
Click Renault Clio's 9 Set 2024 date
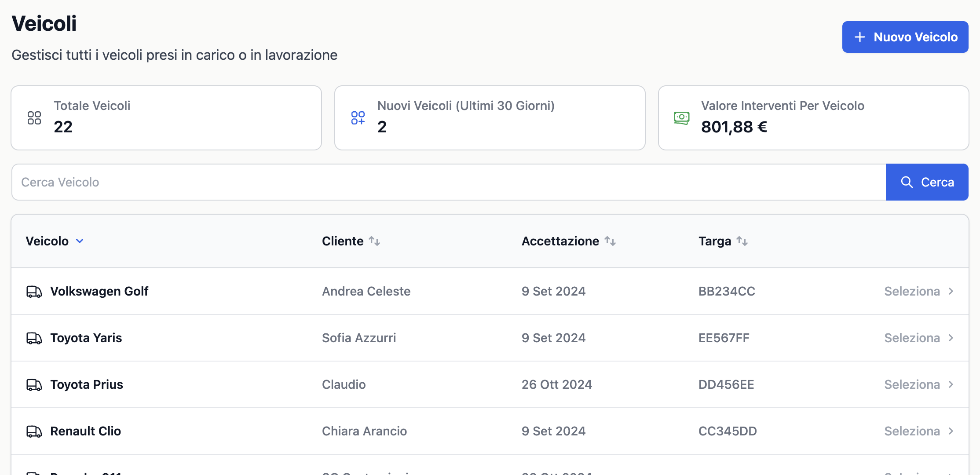click(x=553, y=431)
